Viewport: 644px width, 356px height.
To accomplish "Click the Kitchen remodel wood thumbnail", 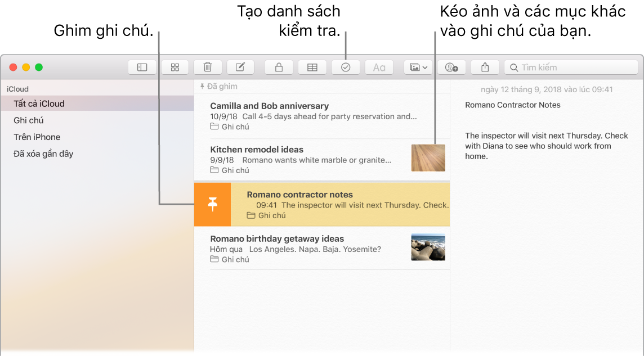I will point(428,158).
